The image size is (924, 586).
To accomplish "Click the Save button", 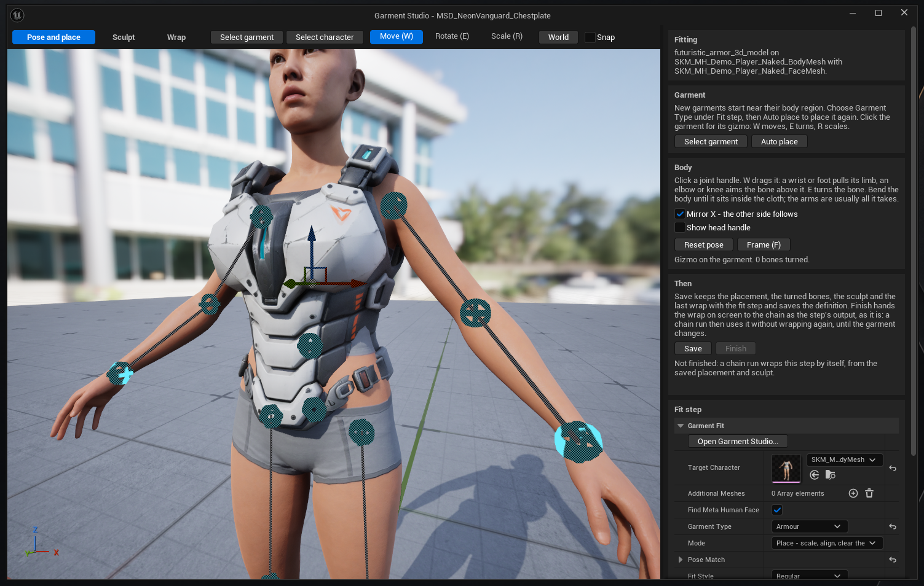I will tap(693, 348).
